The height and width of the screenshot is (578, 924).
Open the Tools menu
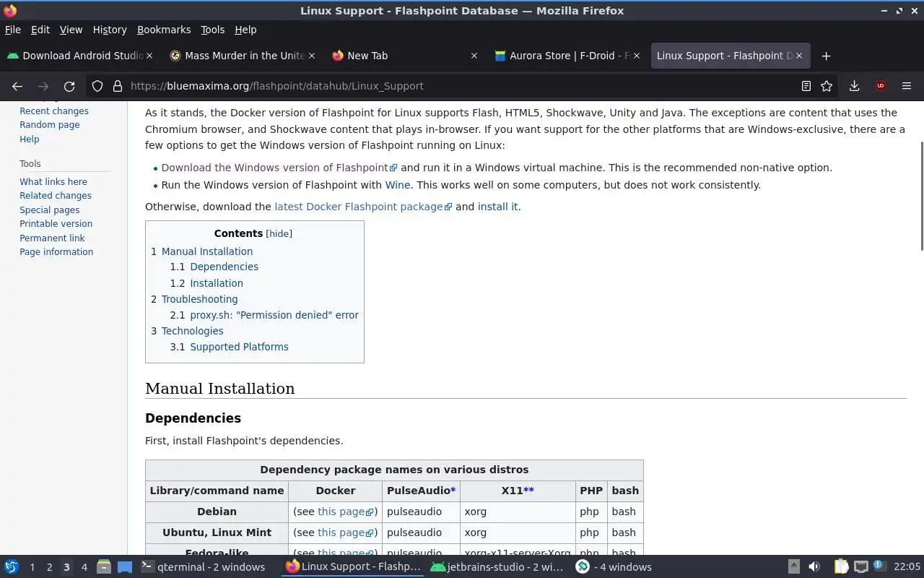pyautogui.click(x=212, y=30)
